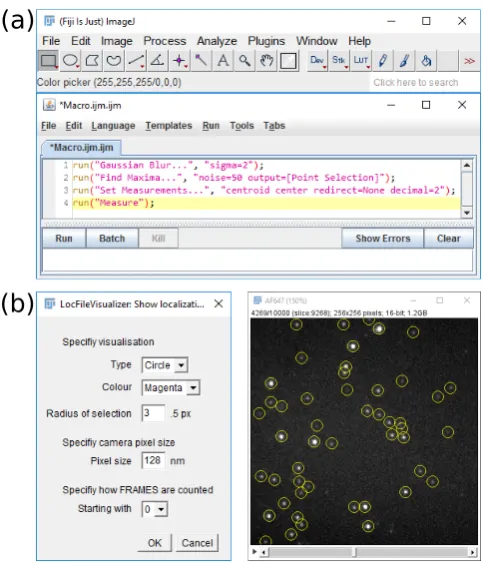Open the macro editor Tools menu
This screenshot has height=563, width=483.
point(242,126)
